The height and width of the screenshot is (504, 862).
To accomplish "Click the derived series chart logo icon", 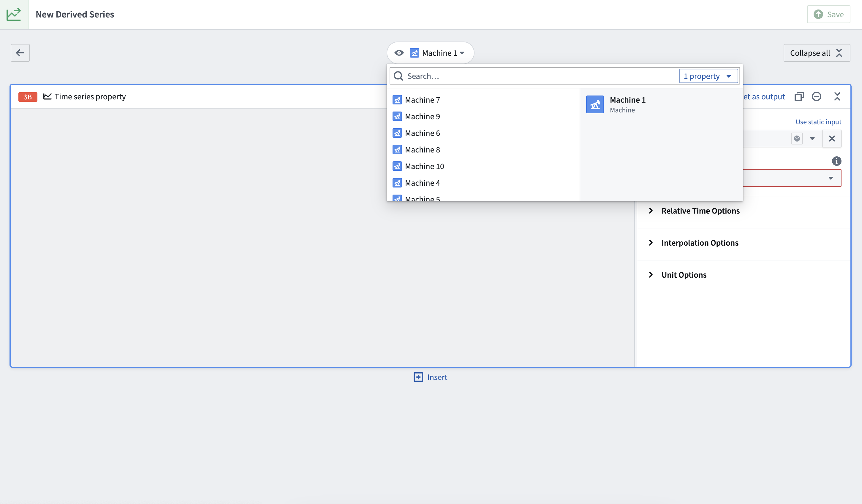I will coord(14,14).
